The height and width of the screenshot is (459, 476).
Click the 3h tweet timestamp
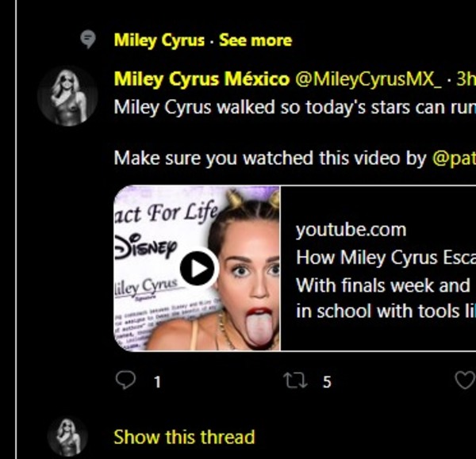coord(465,79)
